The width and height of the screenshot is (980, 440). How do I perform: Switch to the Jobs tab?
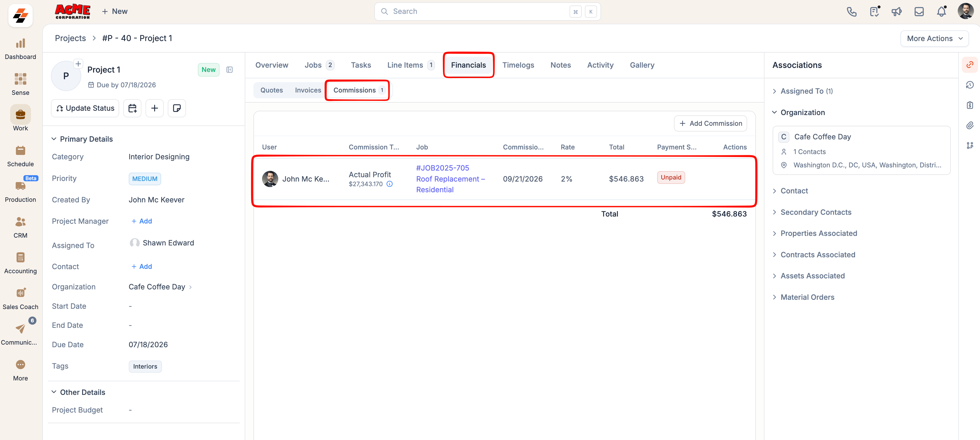[319, 65]
